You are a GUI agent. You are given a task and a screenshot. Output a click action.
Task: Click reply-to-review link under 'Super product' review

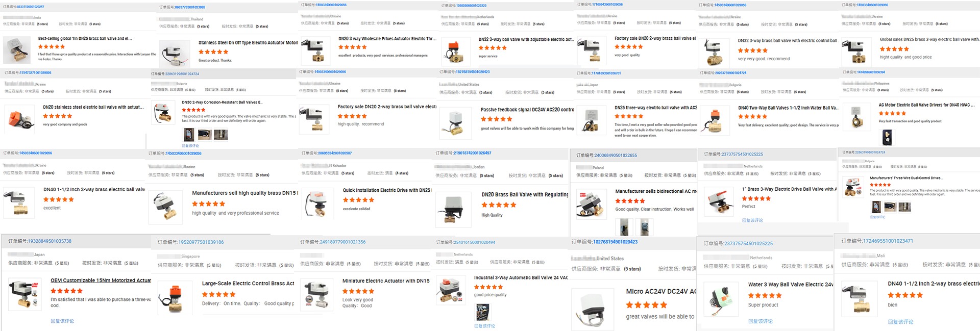[x=761, y=321]
